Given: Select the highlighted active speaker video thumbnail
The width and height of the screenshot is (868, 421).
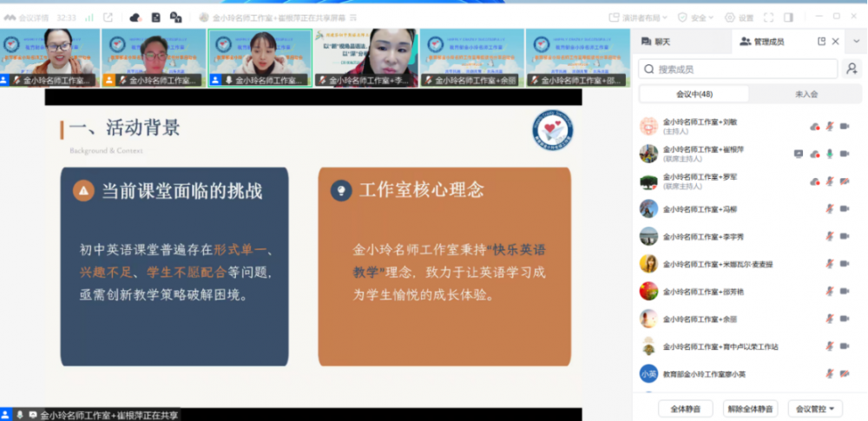Looking at the screenshot, I should pos(260,58).
